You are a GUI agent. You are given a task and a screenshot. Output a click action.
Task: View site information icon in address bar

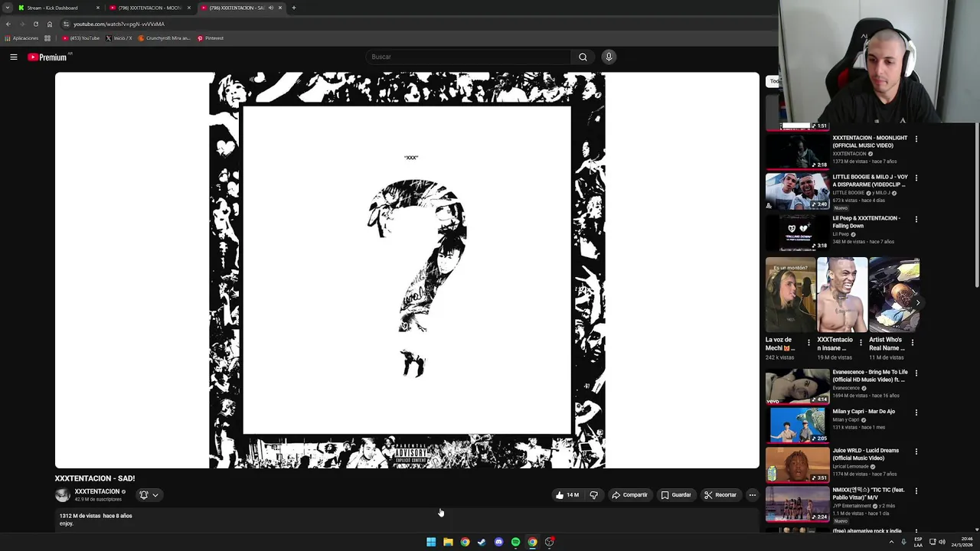pyautogui.click(x=66, y=24)
